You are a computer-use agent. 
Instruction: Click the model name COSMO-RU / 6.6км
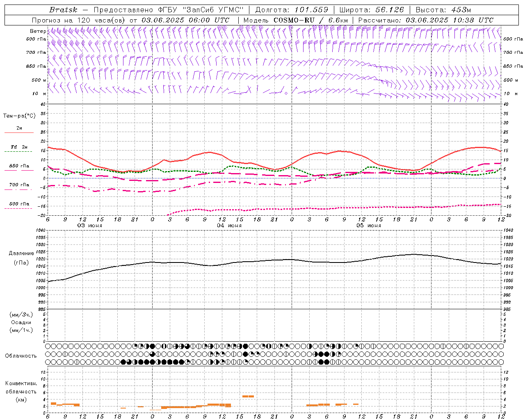pos(311,20)
